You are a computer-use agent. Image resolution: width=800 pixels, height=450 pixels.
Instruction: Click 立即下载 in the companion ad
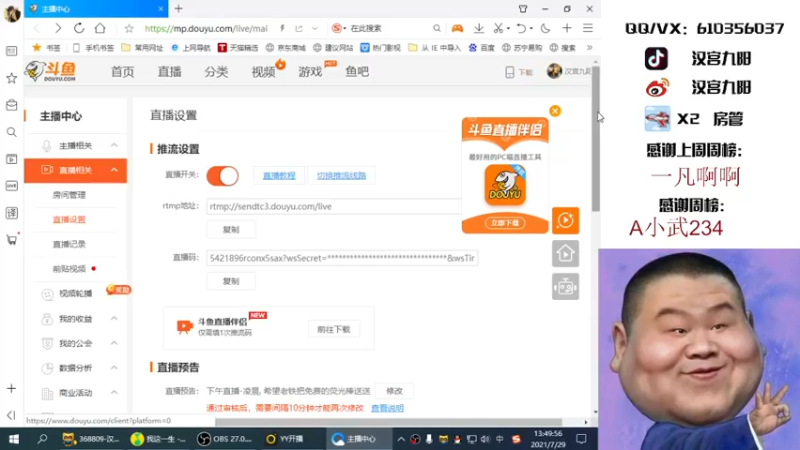click(505, 223)
